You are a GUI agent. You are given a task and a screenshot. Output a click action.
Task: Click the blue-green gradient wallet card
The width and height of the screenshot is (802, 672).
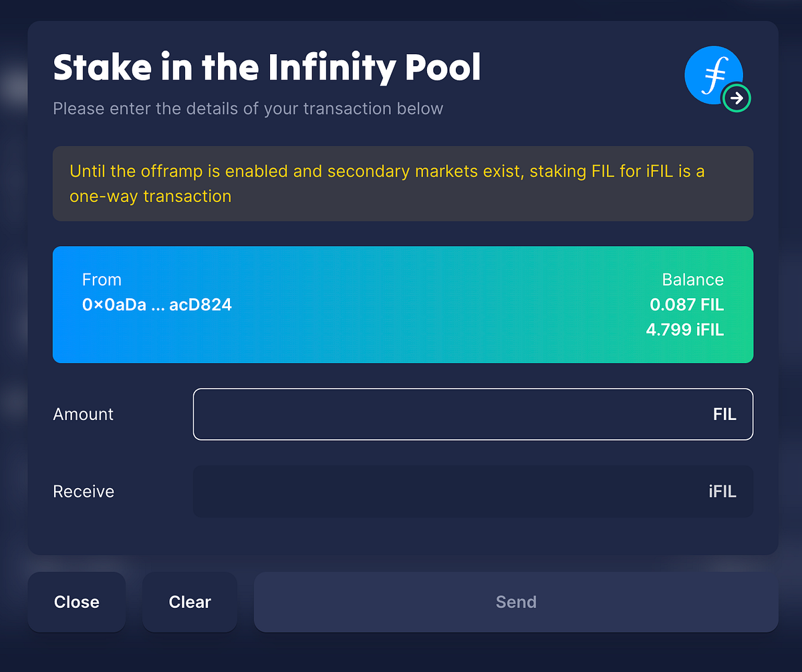coord(403,305)
